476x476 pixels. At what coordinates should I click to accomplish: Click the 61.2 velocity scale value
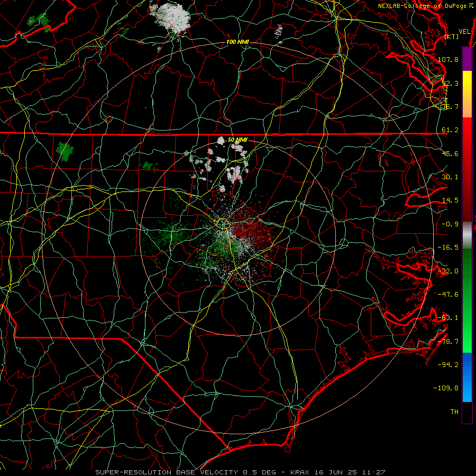tap(450, 130)
